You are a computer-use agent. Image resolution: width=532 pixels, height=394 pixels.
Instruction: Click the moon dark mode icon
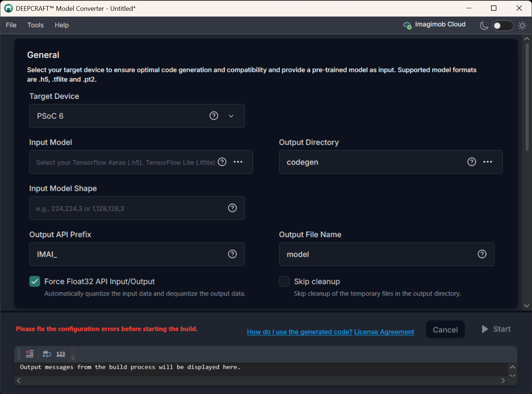click(x=484, y=26)
